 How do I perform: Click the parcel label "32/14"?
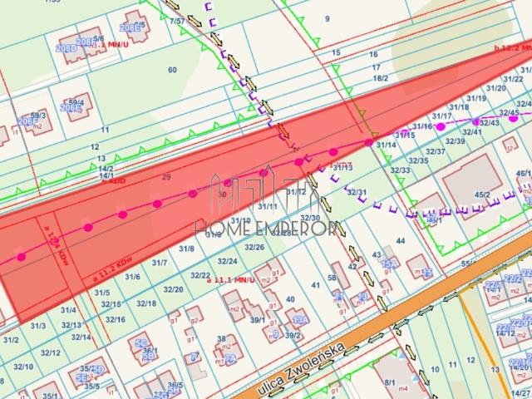[x=81, y=337]
